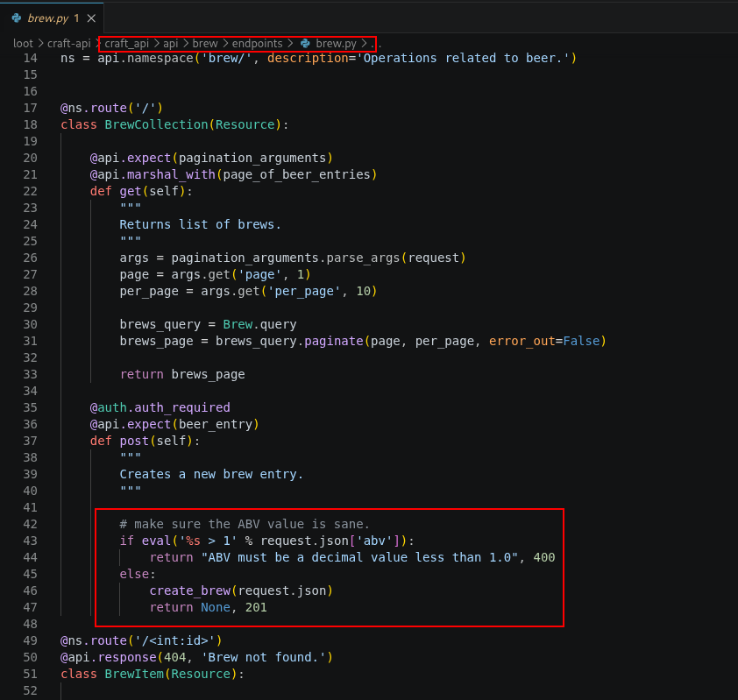Image resolution: width=738 pixels, height=700 pixels.
Task: Click the string 'ABV must be a decimal value less than 1.0'
Action: (359, 557)
